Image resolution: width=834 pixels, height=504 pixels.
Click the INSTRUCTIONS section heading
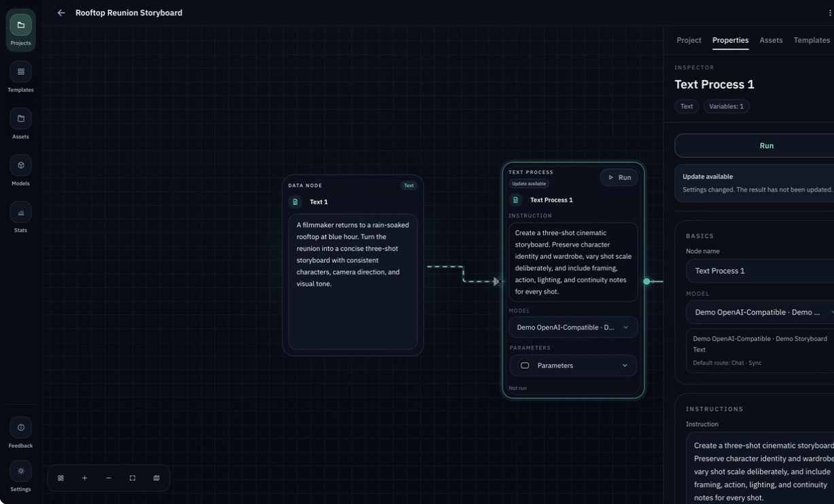tap(714, 409)
